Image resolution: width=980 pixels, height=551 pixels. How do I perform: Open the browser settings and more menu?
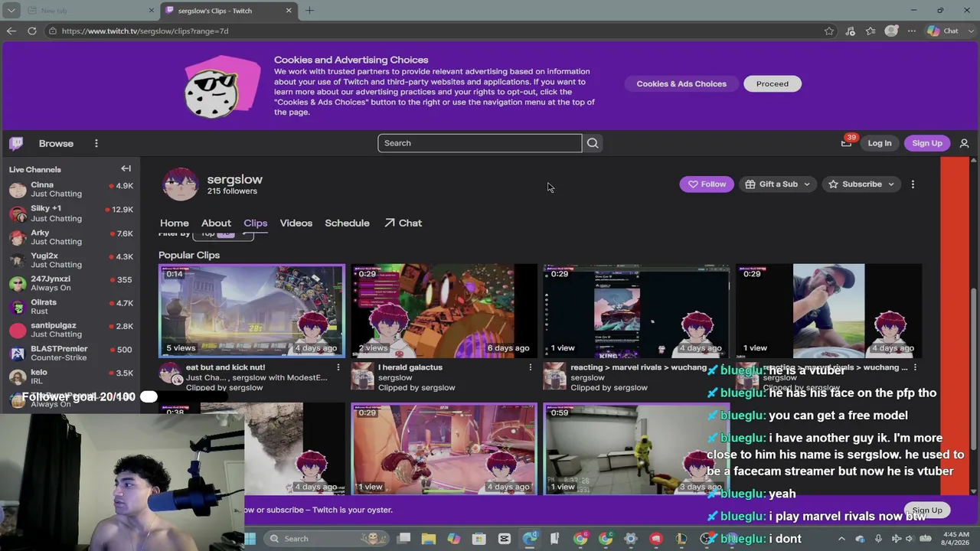912,31
